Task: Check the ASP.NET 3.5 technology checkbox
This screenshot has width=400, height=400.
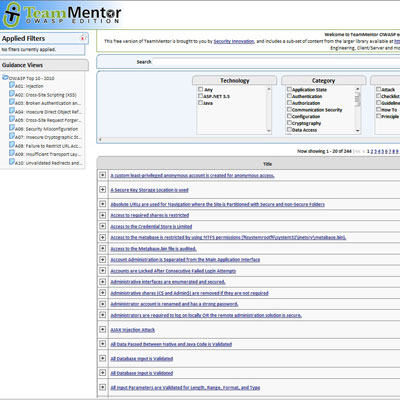Action: pyautogui.click(x=200, y=96)
